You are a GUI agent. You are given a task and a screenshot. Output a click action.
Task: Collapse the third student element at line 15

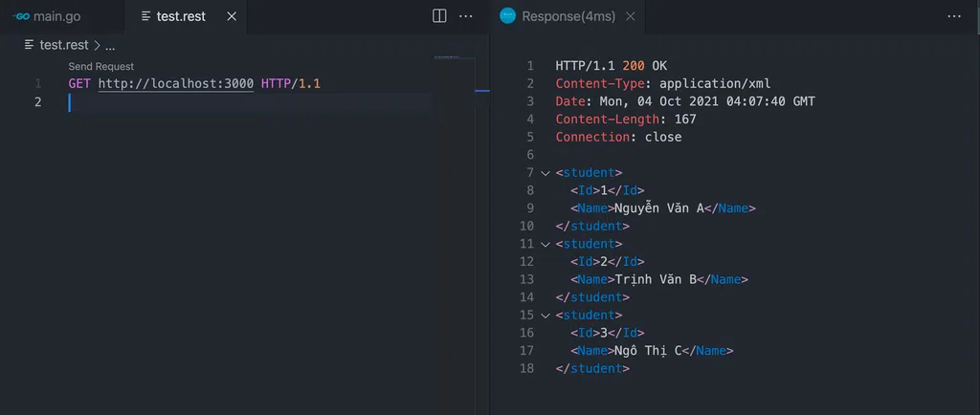546,316
